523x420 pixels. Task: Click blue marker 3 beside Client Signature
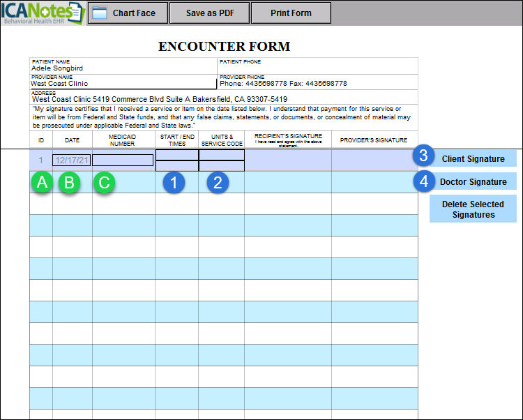tap(423, 157)
